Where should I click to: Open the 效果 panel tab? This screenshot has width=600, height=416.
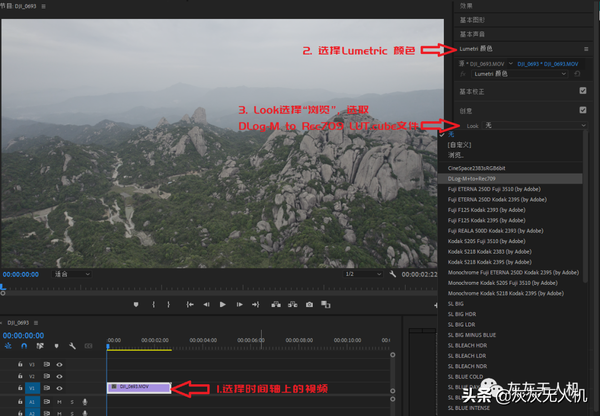tap(466, 5)
